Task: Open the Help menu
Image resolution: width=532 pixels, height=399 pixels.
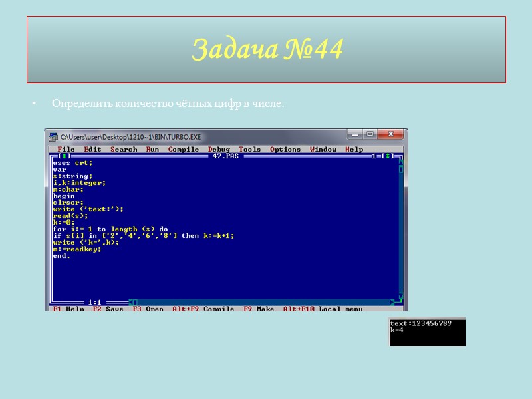Action: coord(354,149)
